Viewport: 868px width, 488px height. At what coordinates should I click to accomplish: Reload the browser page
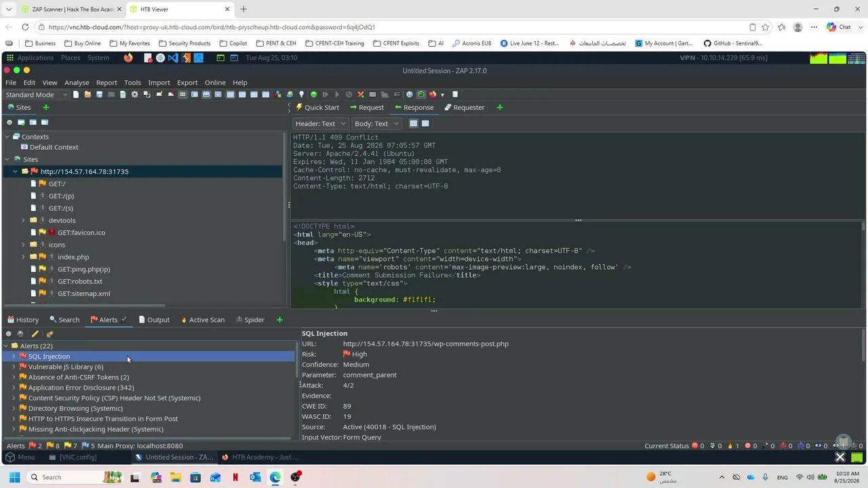[x=25, y=27]
